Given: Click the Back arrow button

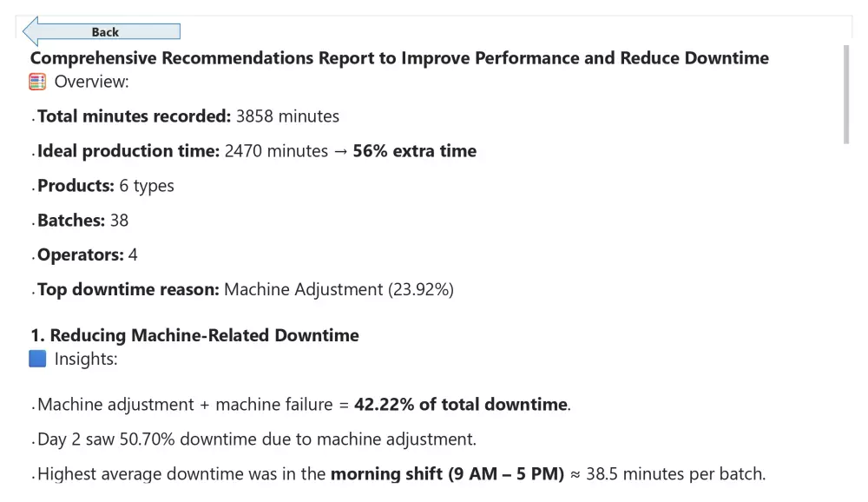Looking at the screenshot, I should point(102,32).
